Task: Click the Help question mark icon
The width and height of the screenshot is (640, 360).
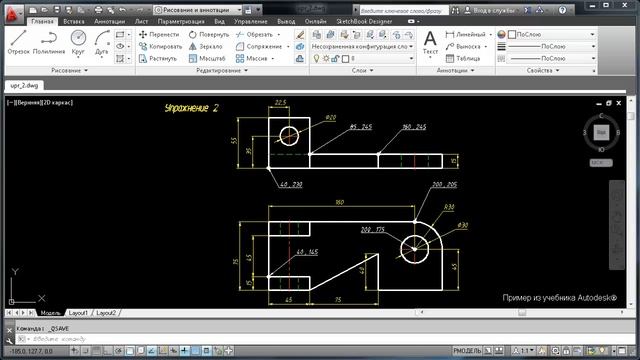Action: [x=562, y=10]
